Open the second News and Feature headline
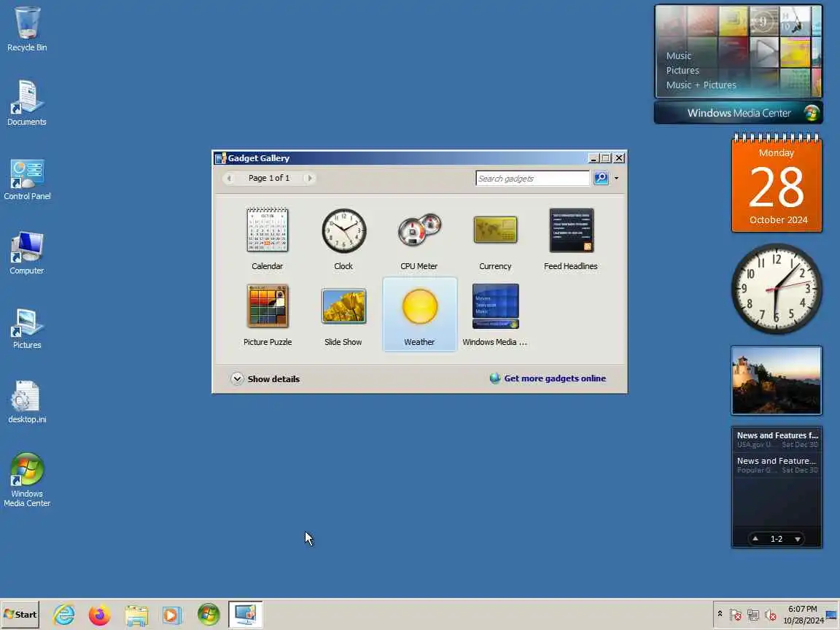The width and height of the screenshot is (840, 630). pos(777,464)
